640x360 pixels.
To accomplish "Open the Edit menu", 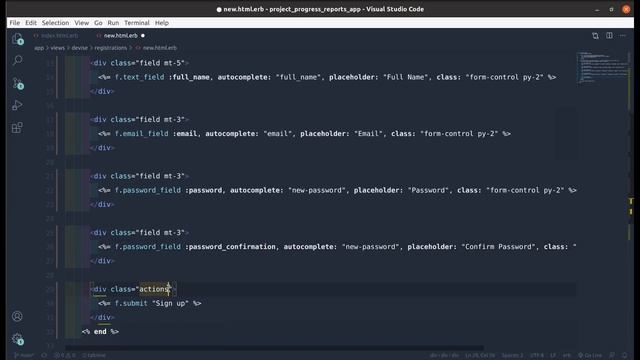I will (x=31, y=23).
